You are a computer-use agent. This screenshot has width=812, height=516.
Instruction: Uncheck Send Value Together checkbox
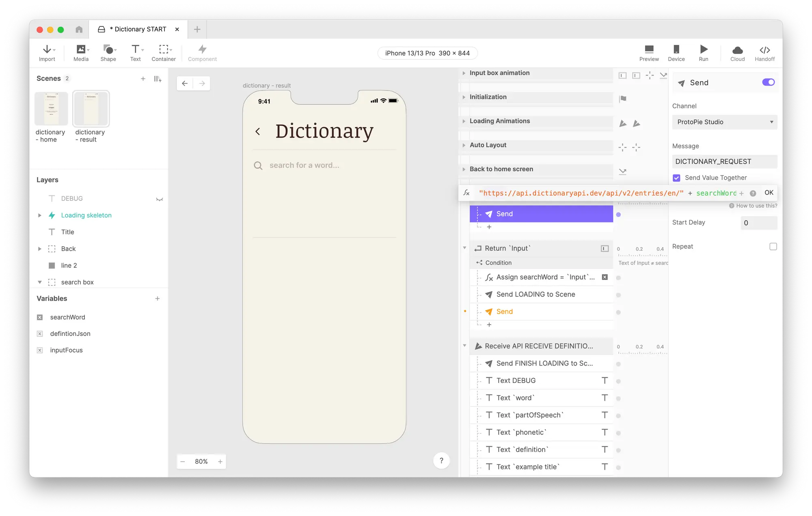click(x=676, y=178)
